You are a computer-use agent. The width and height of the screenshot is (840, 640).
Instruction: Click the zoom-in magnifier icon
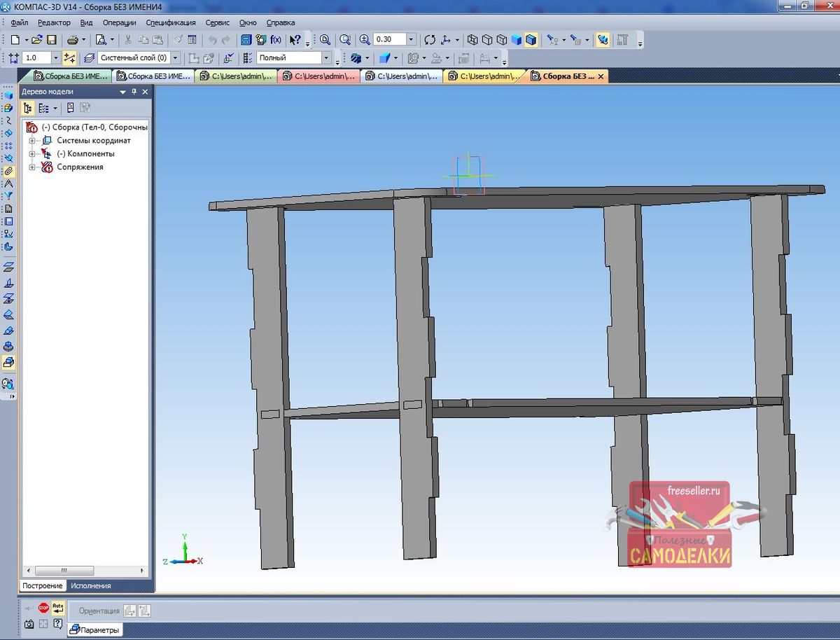[x=364, y=40]
